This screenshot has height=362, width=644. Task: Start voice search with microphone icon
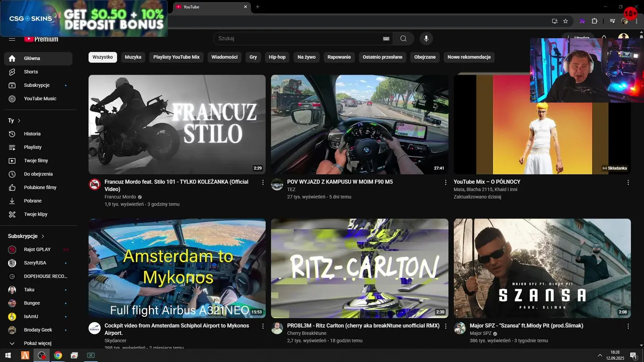point(426,39)
